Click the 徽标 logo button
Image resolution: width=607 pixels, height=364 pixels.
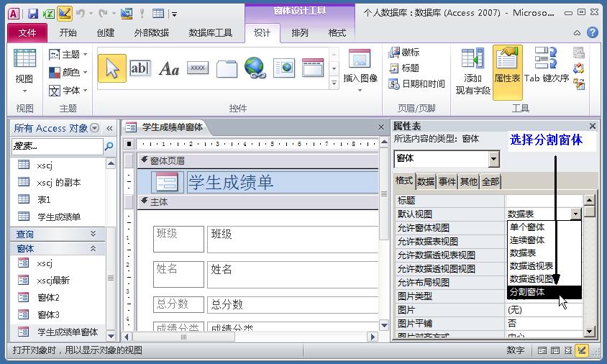point(404,53)
